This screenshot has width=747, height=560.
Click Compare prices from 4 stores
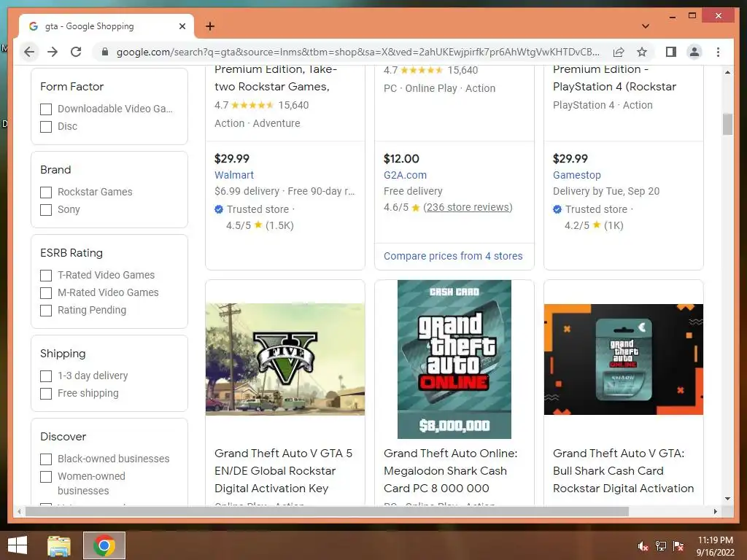click(x=453, y=256)
